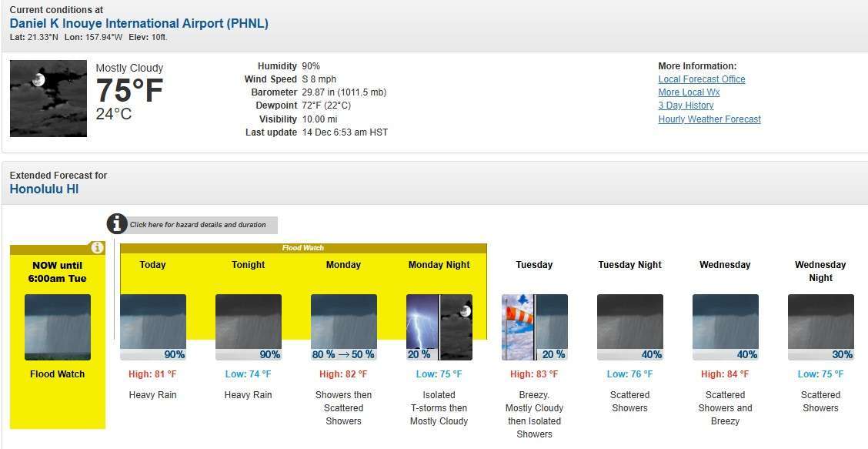The width and height of the screenshot is (868, 449).
Task: Open the More Local Wx link
Action: coord(689,92)
